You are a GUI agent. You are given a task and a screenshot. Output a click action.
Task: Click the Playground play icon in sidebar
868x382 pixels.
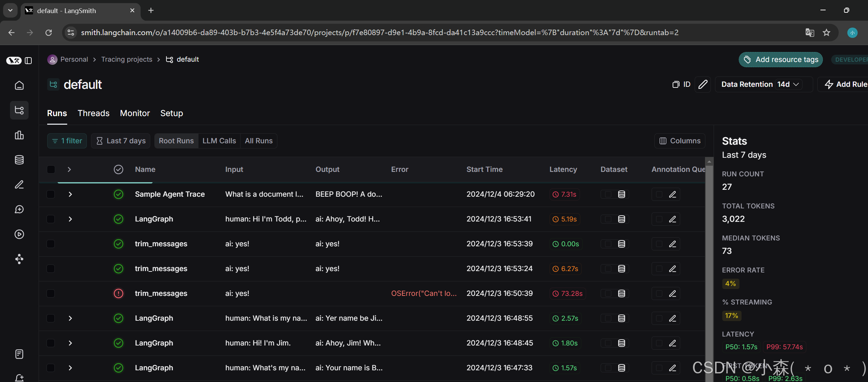19,234
